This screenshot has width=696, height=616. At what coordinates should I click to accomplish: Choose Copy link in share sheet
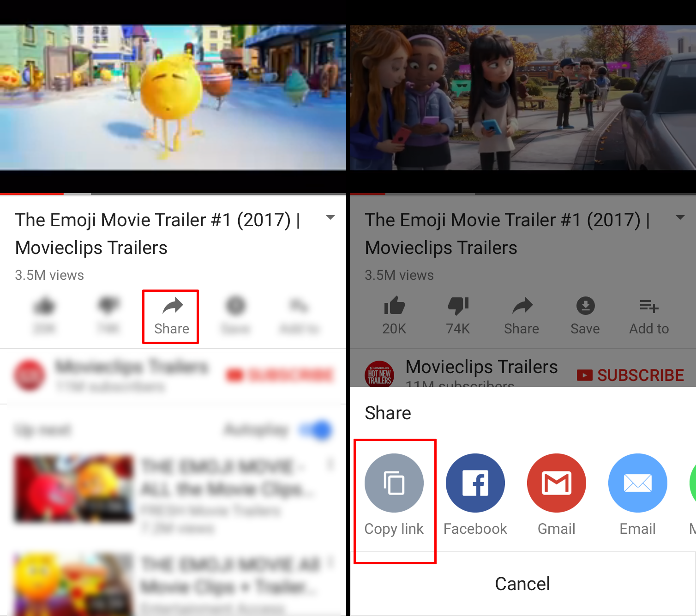(x=394, y=495)
